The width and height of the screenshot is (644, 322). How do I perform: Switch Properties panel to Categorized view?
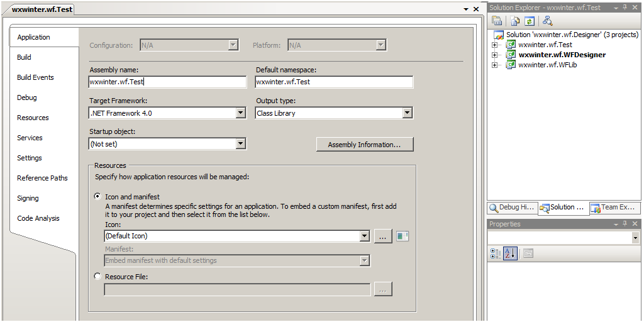coord(496,254)
